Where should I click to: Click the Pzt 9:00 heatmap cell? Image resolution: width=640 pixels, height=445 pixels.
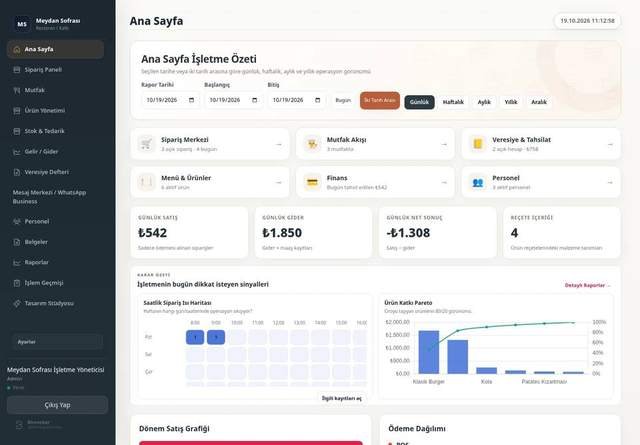click(216, 337)
